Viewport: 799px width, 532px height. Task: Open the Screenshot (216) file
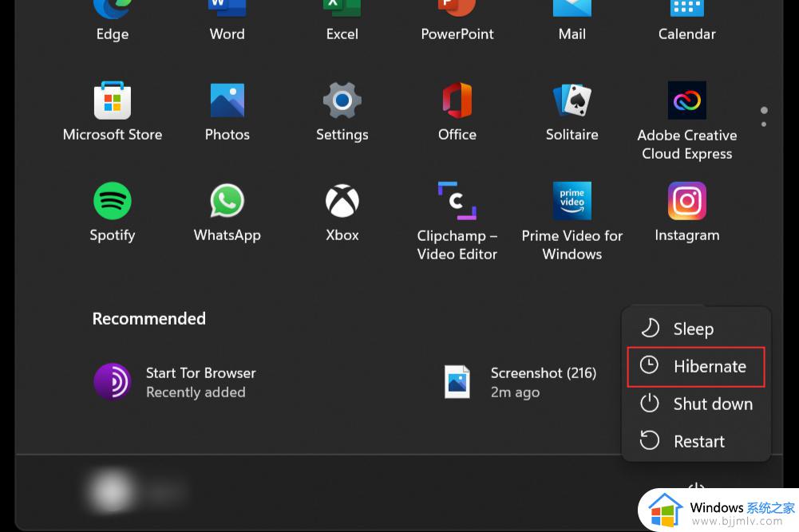coord(520,382)
